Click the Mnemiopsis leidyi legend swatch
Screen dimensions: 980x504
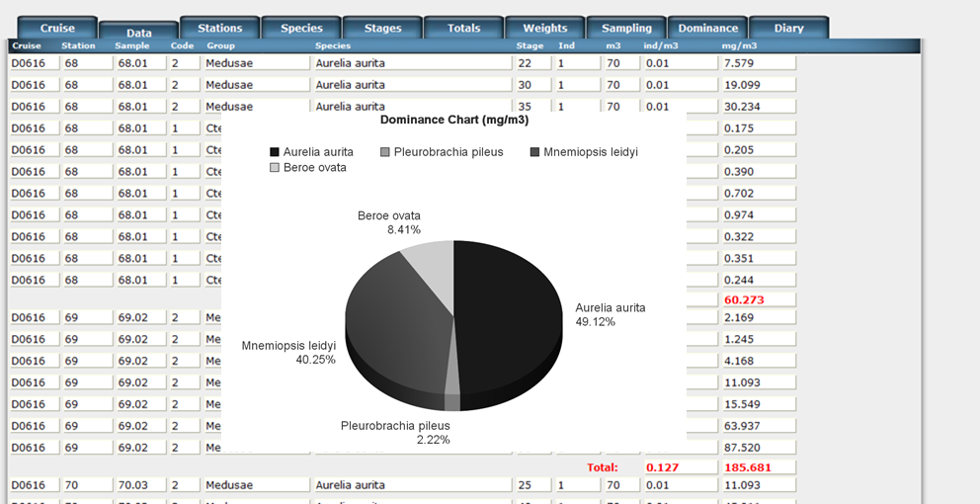[x=535, y=152]
